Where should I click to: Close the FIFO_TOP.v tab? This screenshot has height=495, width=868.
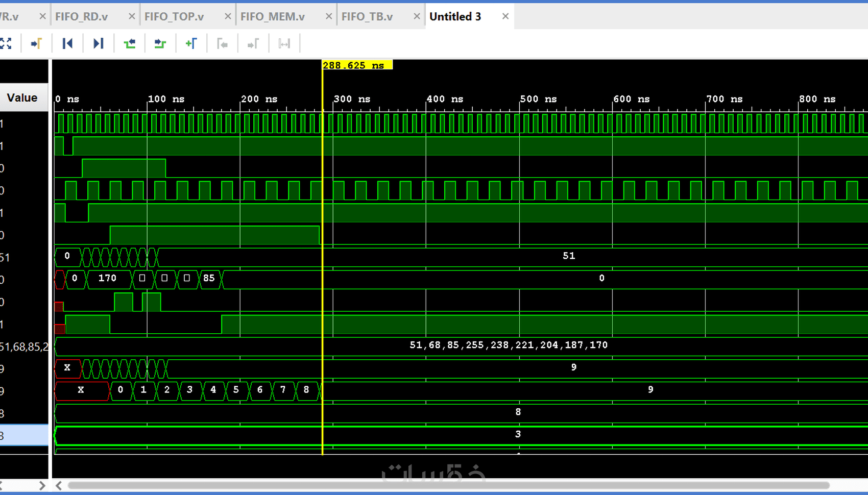228,17
